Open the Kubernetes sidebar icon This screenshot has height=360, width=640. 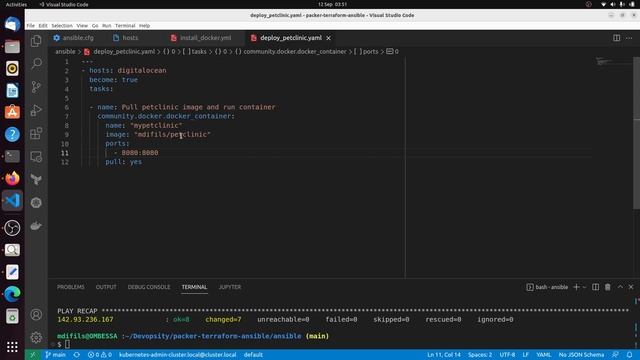pos(36,202)
